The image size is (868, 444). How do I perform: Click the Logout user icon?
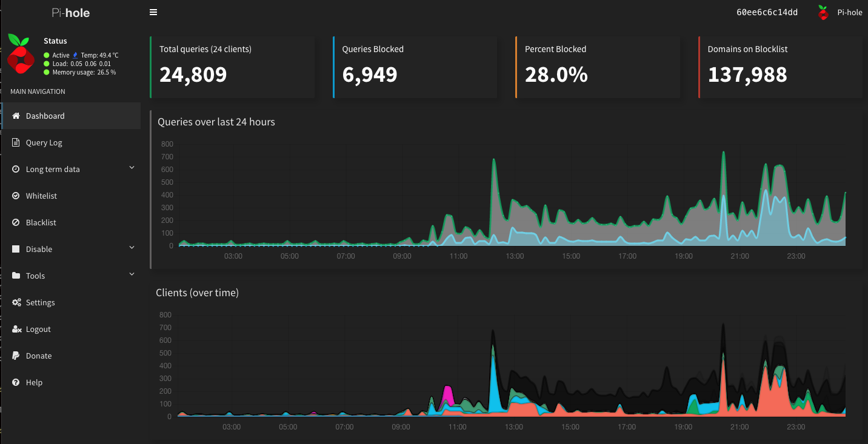tap(16, 329)
